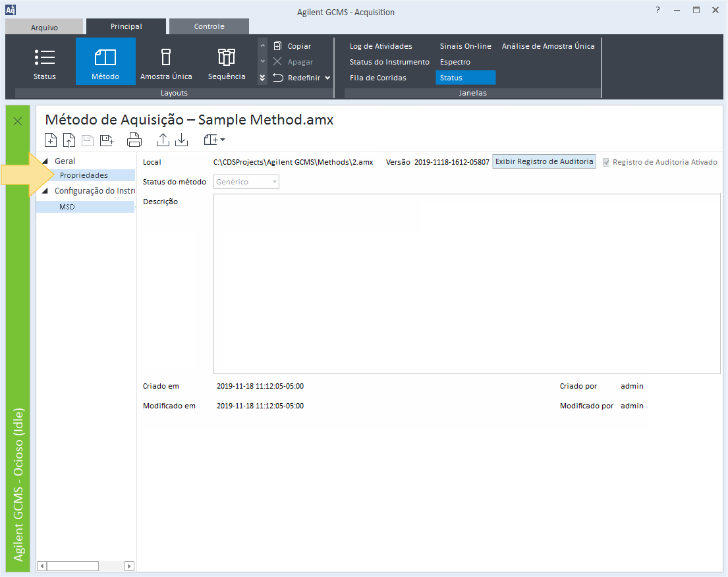Open the Log de Atividades window
Screen dimensions: 728x577
381,46
